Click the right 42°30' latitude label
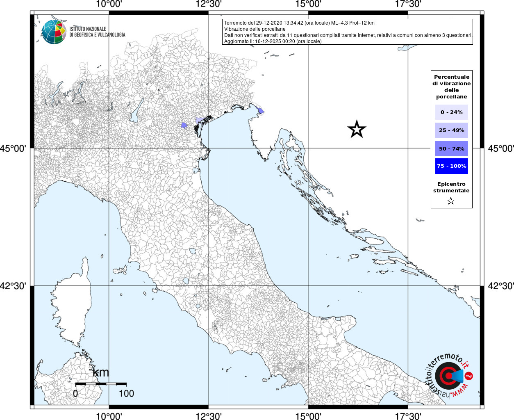Image resolution: width=514 pixels, height=420 pixels. point(500,286)
